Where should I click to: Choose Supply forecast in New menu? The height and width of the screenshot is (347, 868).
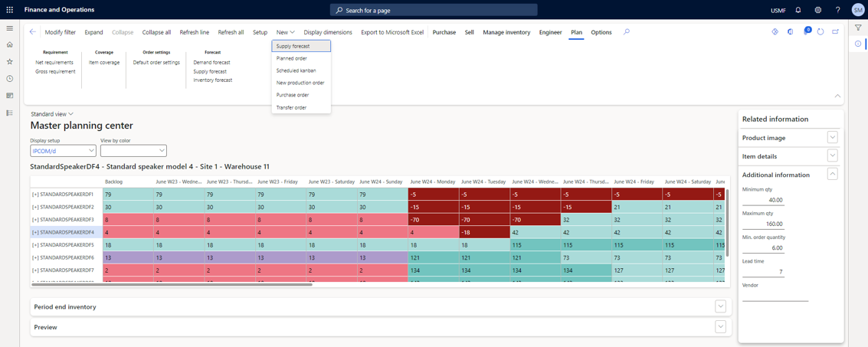pos(301,46)
